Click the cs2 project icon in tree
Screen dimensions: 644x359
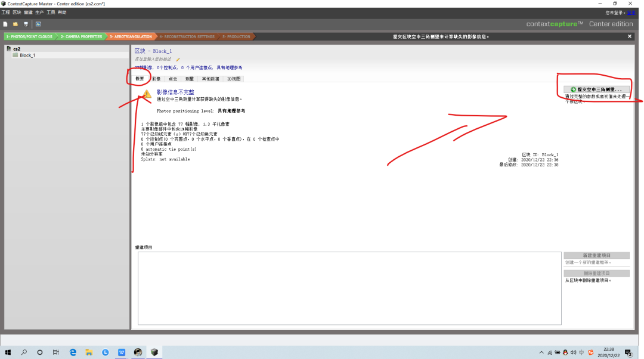(x=8, y=48)
